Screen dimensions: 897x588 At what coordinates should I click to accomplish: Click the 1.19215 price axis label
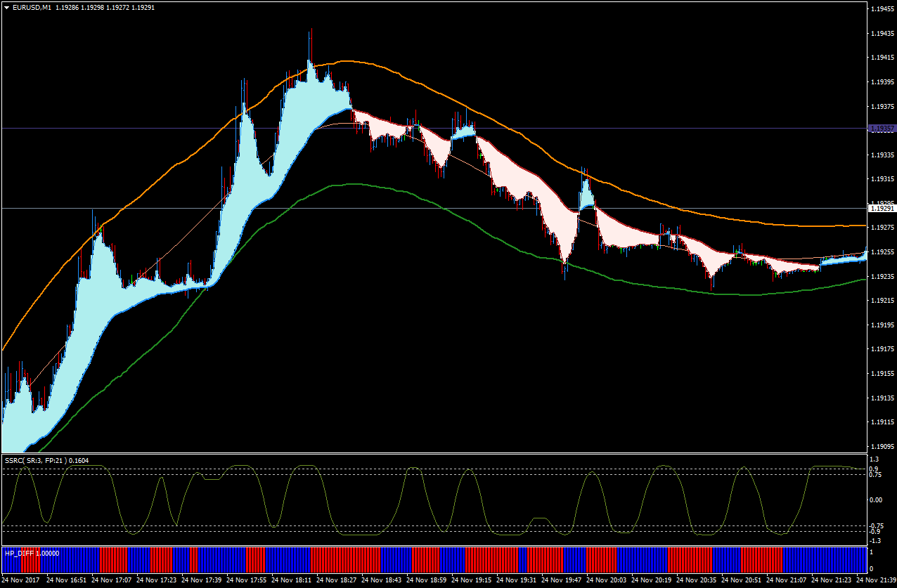click(x=883, y=301)
